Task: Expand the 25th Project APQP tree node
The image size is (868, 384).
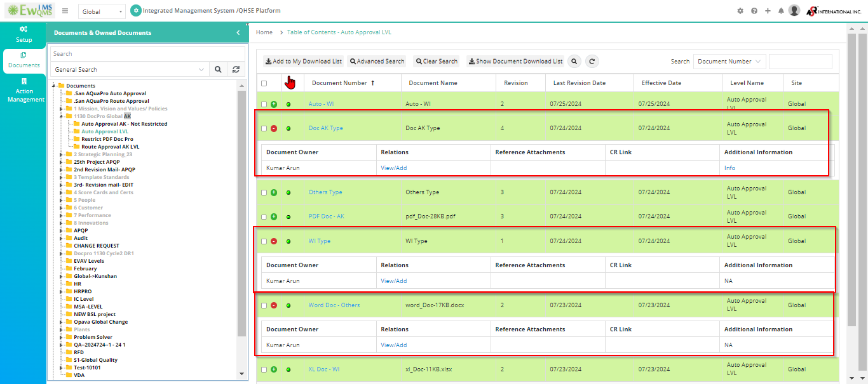Action: (62, 162)
